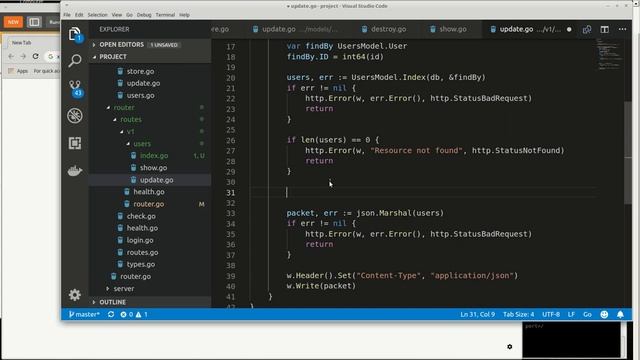The image size is (640, 360).
Task: Click the Apps shortcut in browser bookmarks bar
Action: pyautogui.click(x=18, y=71)
